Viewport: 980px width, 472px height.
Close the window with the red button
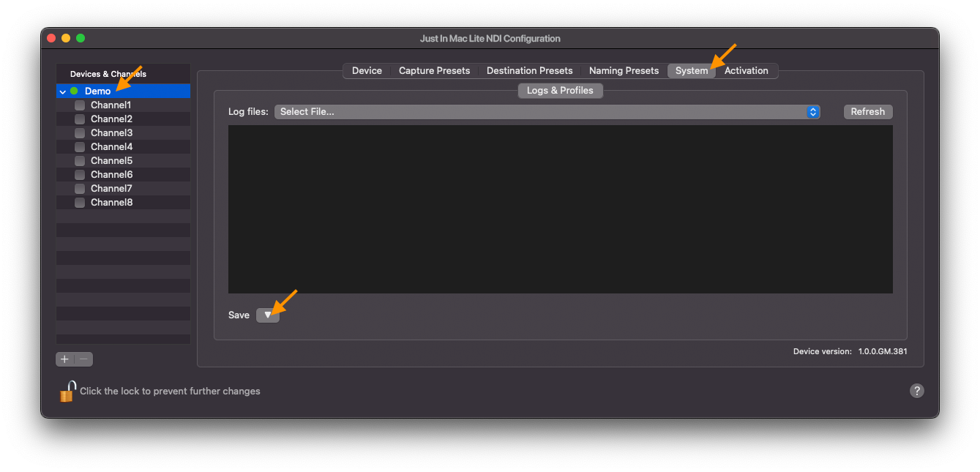(51, 38)
